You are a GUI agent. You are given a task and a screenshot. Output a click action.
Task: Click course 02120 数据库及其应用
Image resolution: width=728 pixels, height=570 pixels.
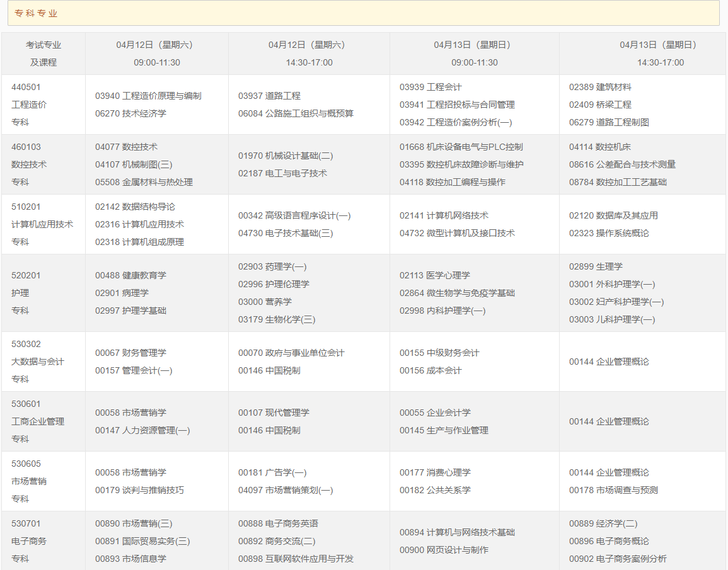[x=613, y=215]
